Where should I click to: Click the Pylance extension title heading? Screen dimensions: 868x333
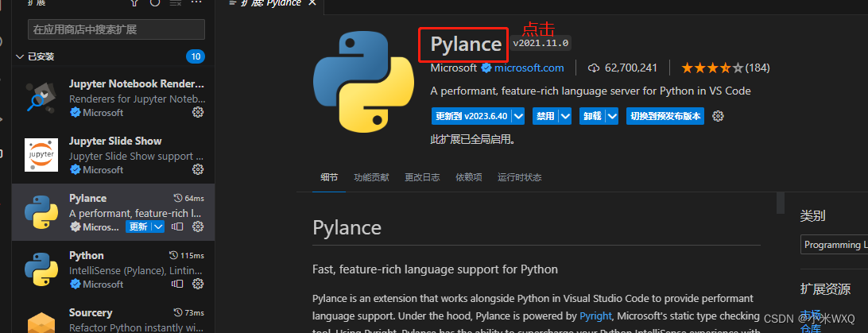click(x=466, y=44)
